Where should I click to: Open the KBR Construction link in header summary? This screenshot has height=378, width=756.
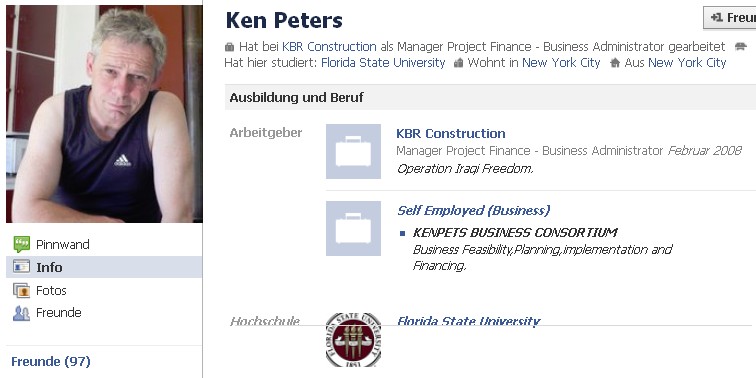pos(329,47)
